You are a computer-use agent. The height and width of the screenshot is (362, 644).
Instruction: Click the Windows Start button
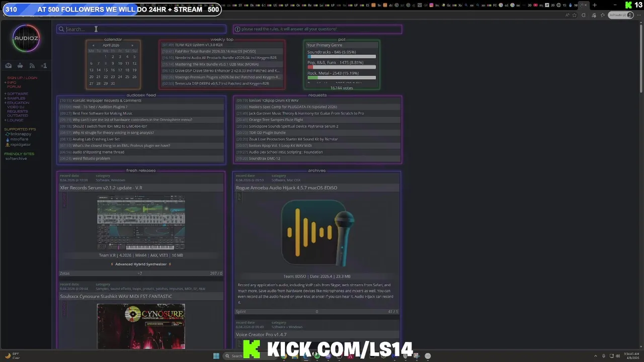(216, 356)
